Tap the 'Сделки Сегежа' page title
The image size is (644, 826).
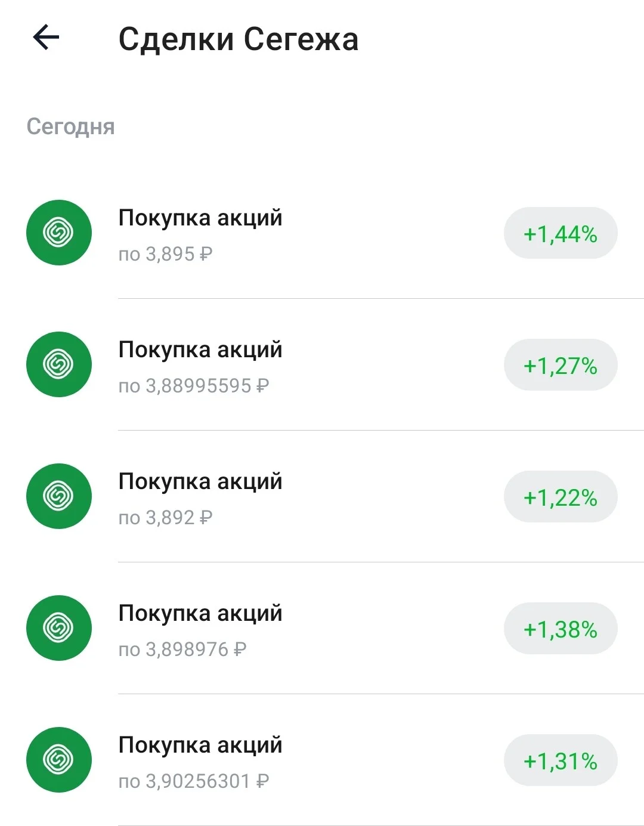(x=239, y=39)
